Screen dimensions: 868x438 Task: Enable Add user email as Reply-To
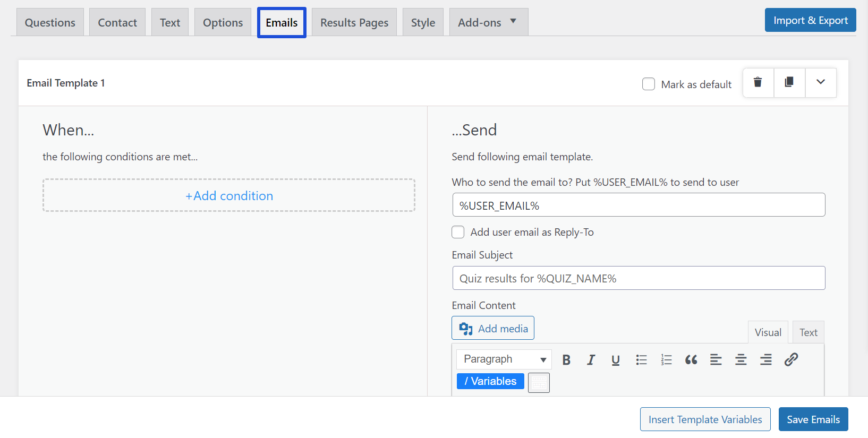[458, 232]
